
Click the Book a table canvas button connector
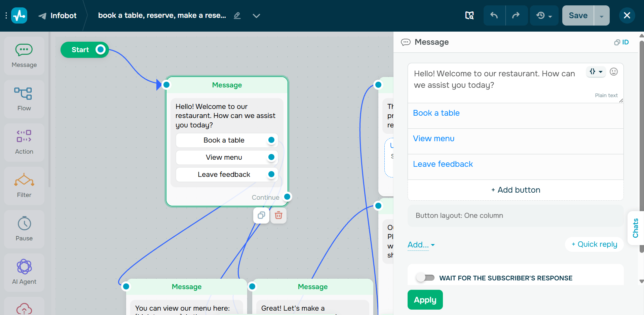[271, 140]
